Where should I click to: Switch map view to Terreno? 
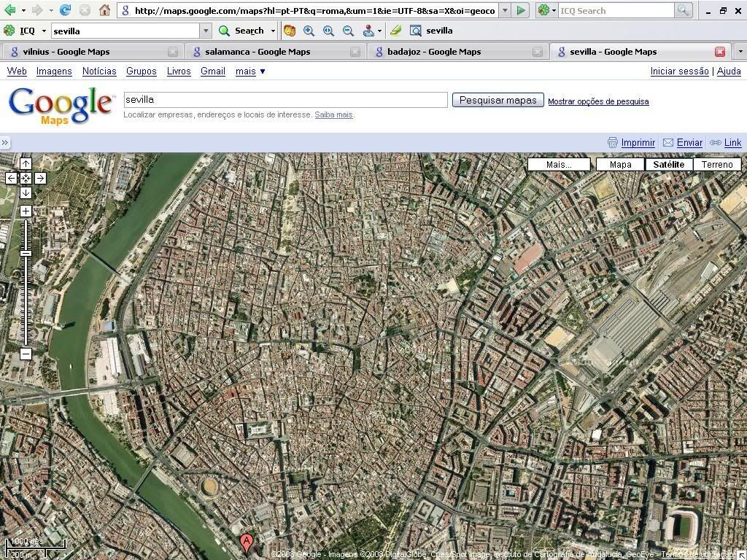(717, 164)
